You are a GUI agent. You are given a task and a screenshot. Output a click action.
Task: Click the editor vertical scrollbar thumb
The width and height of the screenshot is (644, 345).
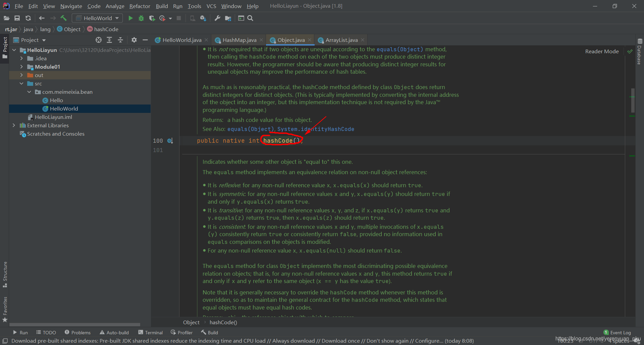point(633,100)
